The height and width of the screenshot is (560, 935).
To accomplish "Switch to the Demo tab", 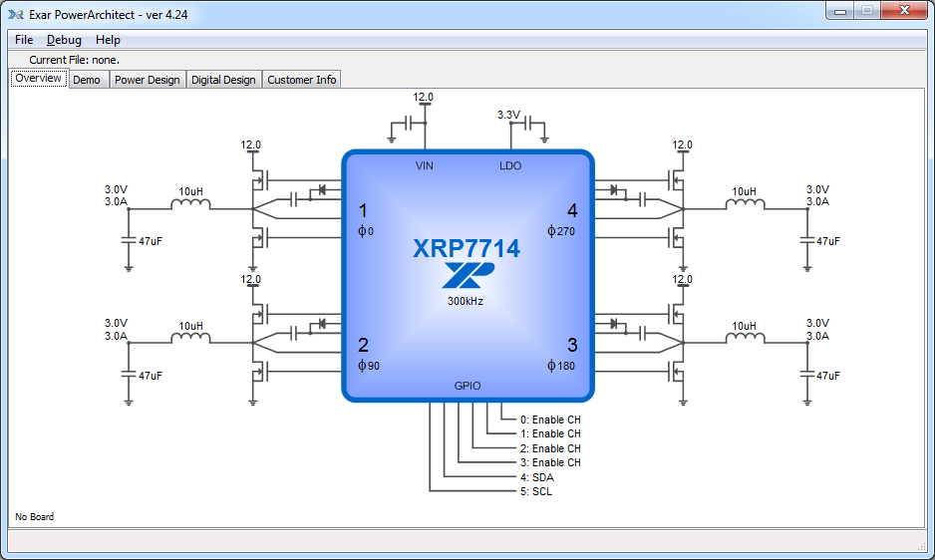I will [87, 80].
